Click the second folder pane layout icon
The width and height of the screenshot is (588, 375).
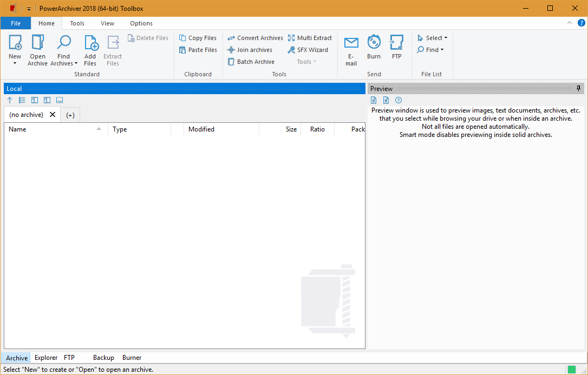[47, 100]
